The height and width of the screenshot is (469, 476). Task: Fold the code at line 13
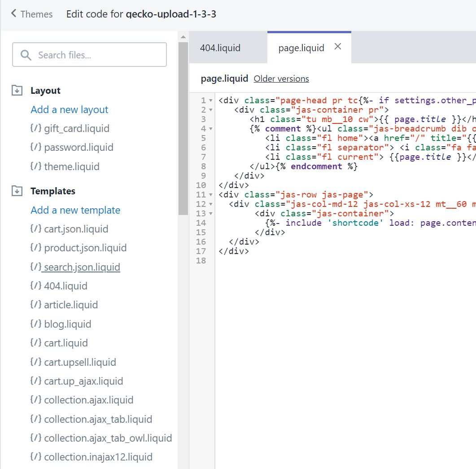click(211, 214)
